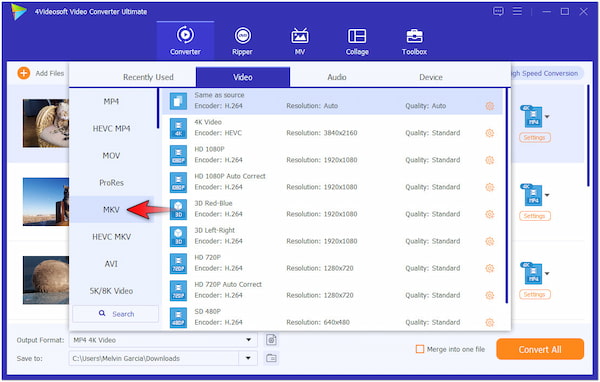The width and height of the screenshot is (600, 382).
Task: Toggle High Speed Conversion button
Action: coord(546,73)
